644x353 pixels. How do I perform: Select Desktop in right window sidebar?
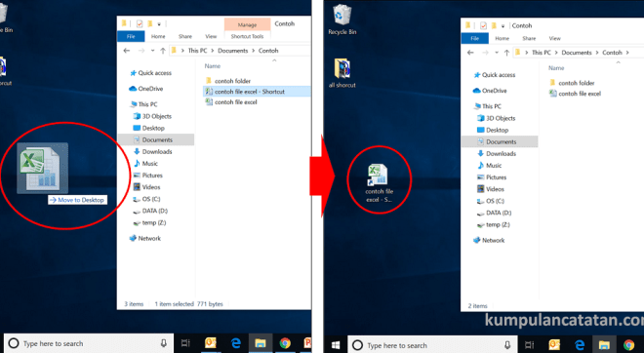[x=493, y=130]
